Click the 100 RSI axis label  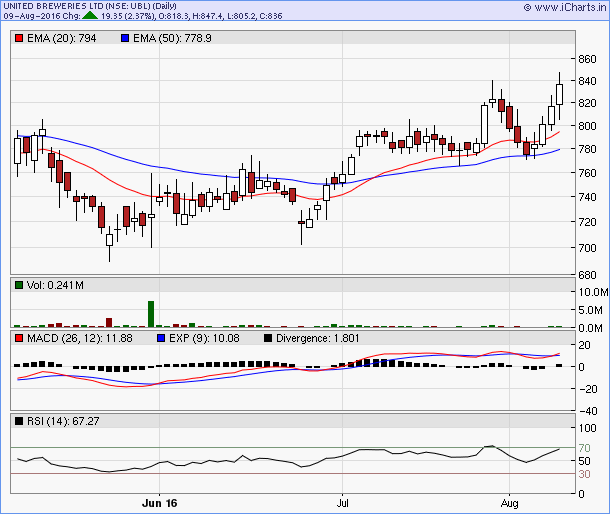coord(588,428)
